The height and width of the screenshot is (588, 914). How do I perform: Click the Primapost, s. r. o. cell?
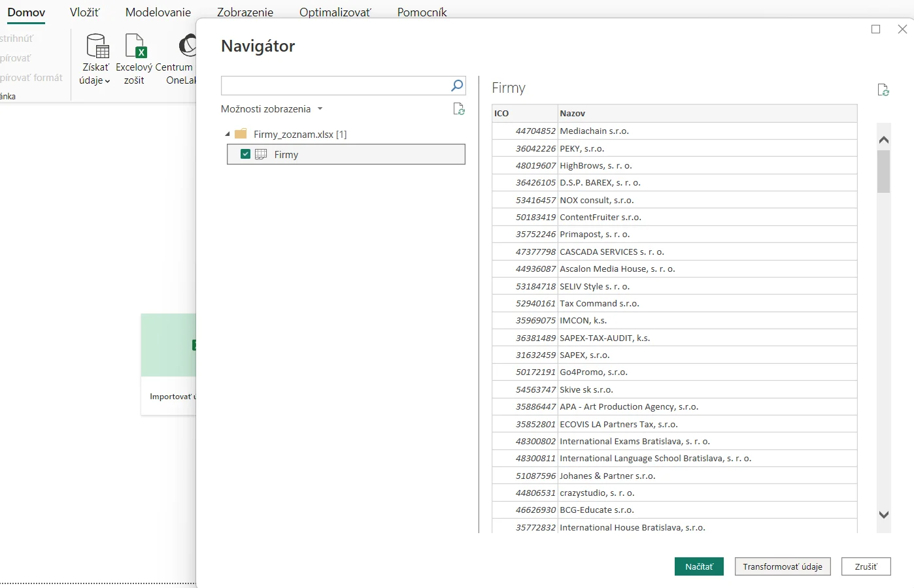coord(707,234)
